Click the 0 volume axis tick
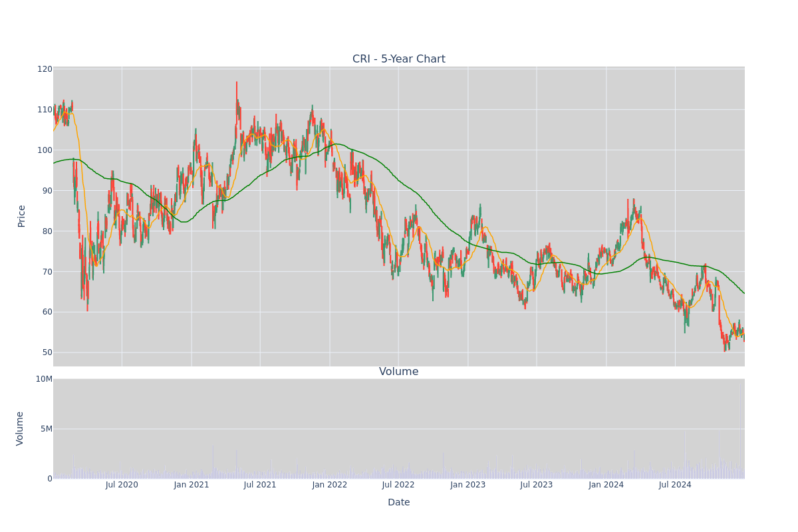 (x=50, y=479)
